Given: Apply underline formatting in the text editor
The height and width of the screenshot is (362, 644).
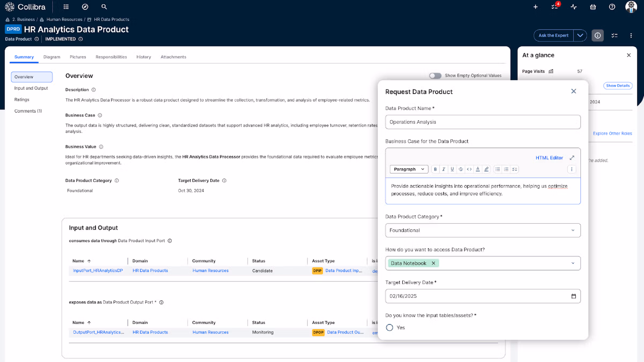Looking at the screenshot, I should point(452,169).
